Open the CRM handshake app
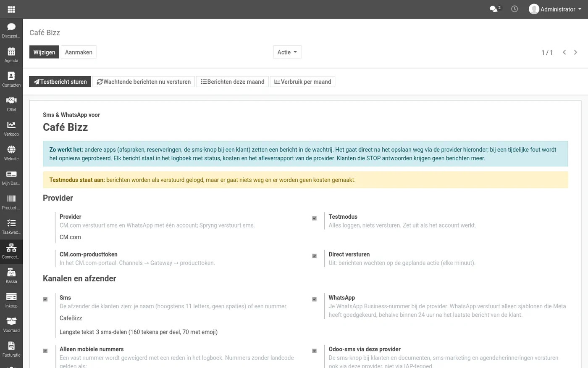 point(11,104)
